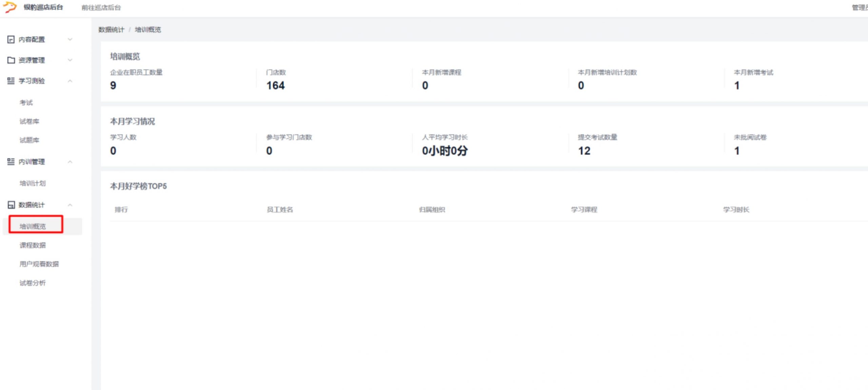Click the 资源管理 folder icon
Viewport: 868px width, 390px height.
pos(11,60)
